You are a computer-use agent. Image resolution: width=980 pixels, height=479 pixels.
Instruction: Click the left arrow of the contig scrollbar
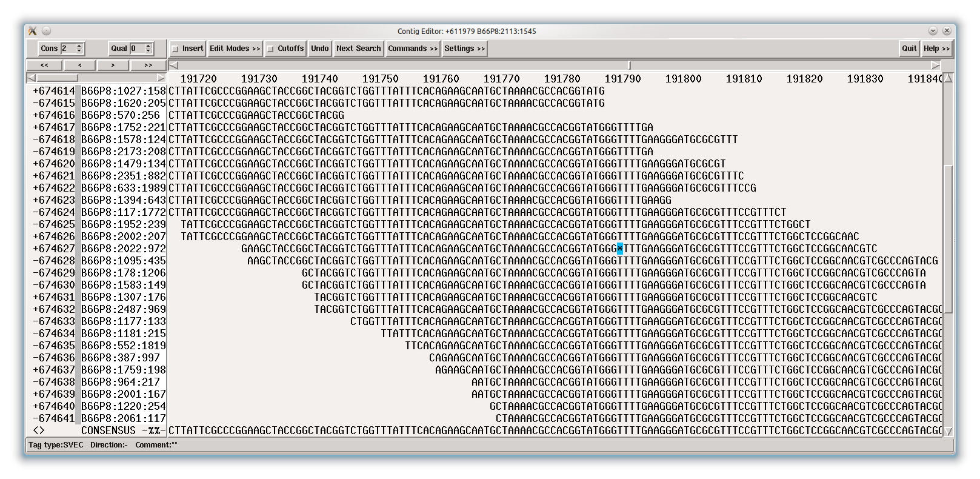[x=174, y=65]
